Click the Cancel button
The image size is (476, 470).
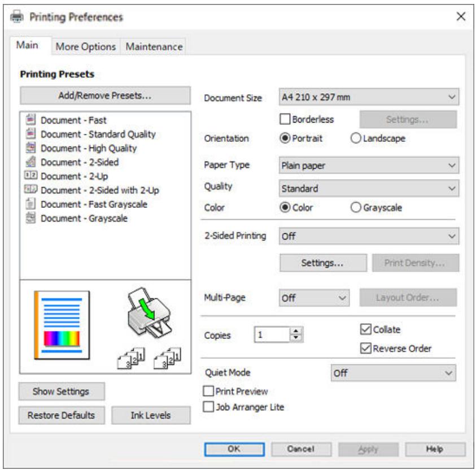pyautogui.click(x=301, y=449)
